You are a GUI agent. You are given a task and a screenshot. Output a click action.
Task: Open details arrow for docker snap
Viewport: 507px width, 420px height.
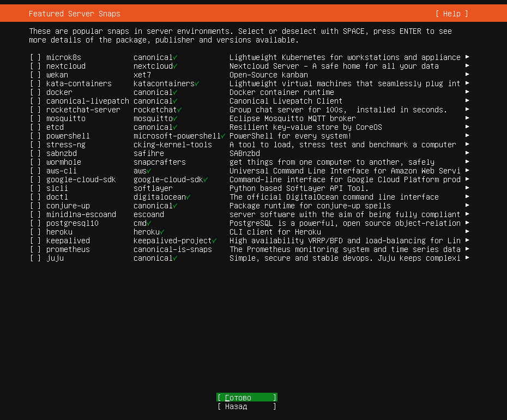point(467,92)
